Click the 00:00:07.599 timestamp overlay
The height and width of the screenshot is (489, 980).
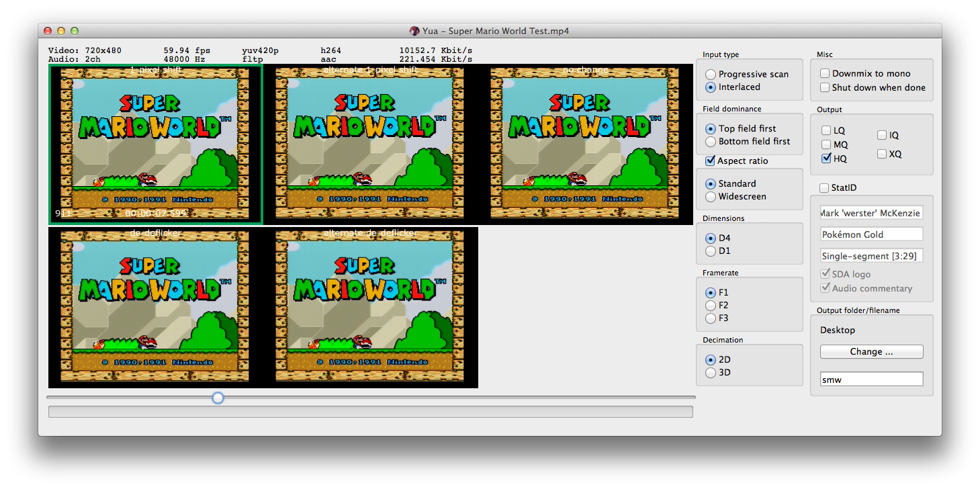[156, 214]
